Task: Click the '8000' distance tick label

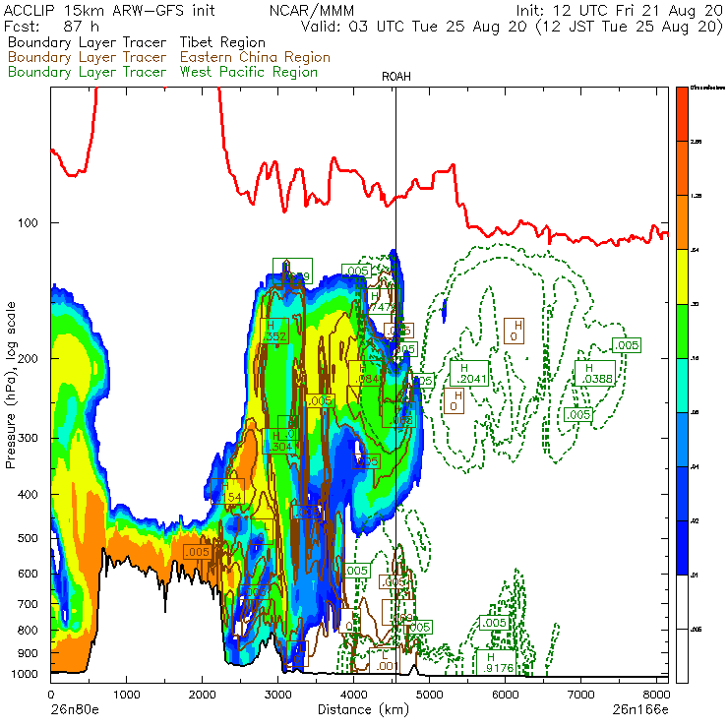Action: point(656,695)
